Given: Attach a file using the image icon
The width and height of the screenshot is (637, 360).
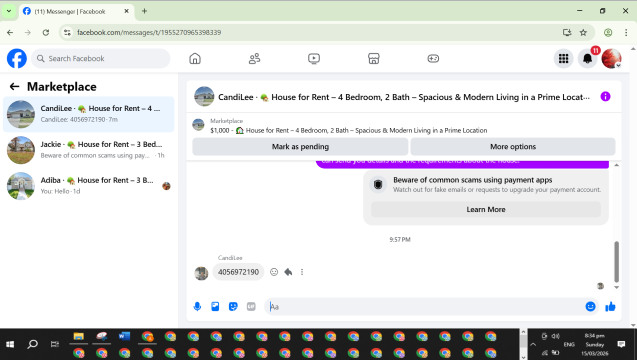Looking at the screenshot, I should tap(215, 306).
